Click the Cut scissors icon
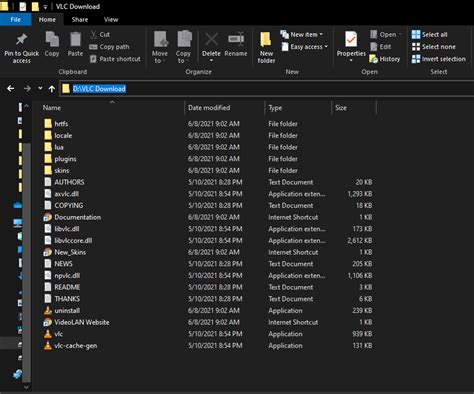 [93, 34]
